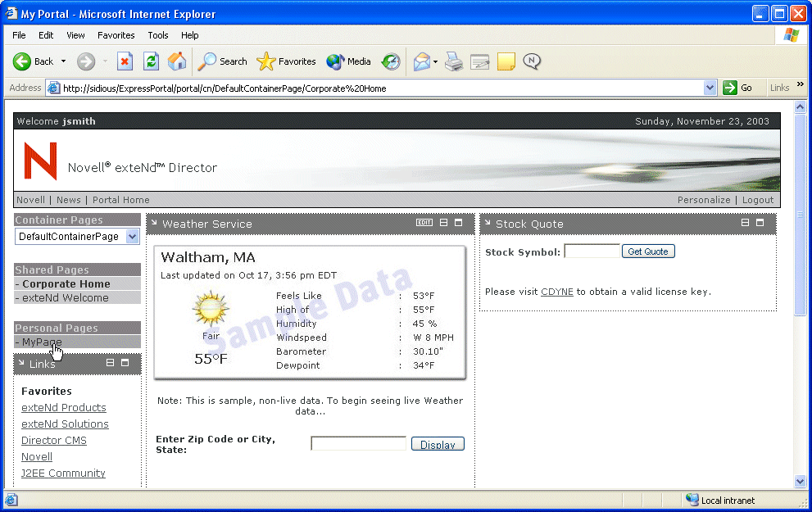Click the Get Quote button
Viewport: 812px width, 512px height.
(648, 251)
